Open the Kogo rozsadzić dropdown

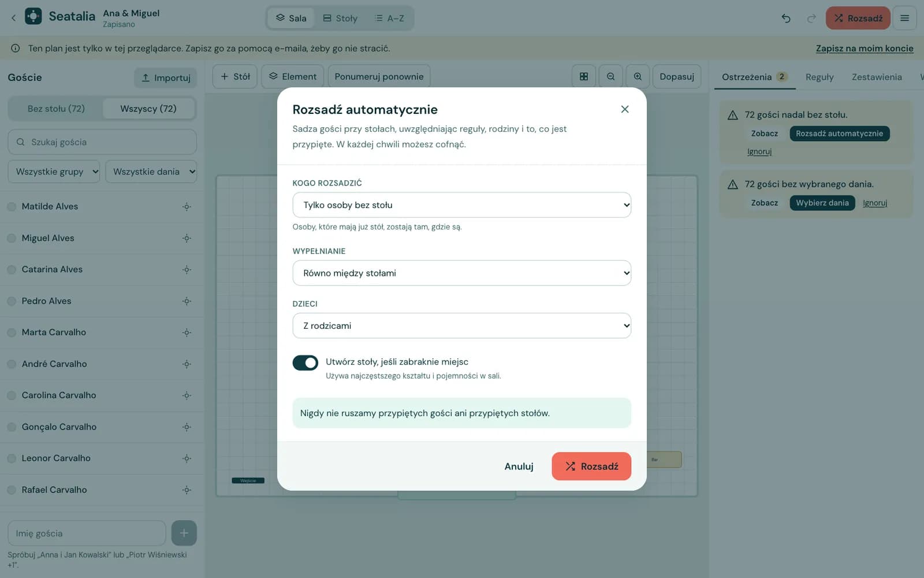(461, 205)
